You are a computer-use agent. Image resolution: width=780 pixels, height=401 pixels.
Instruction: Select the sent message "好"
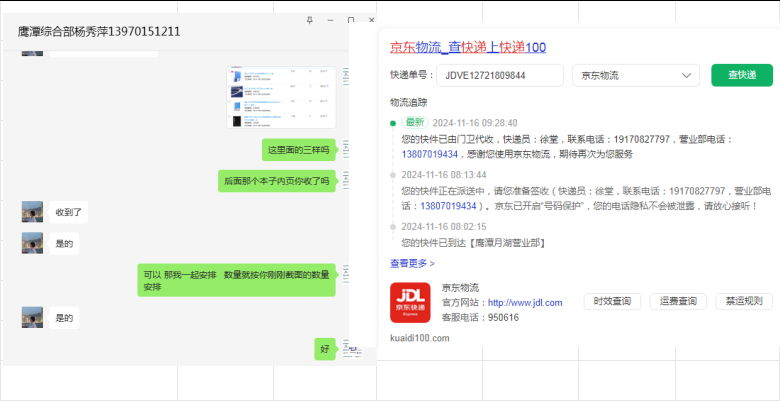click(325, 349)
